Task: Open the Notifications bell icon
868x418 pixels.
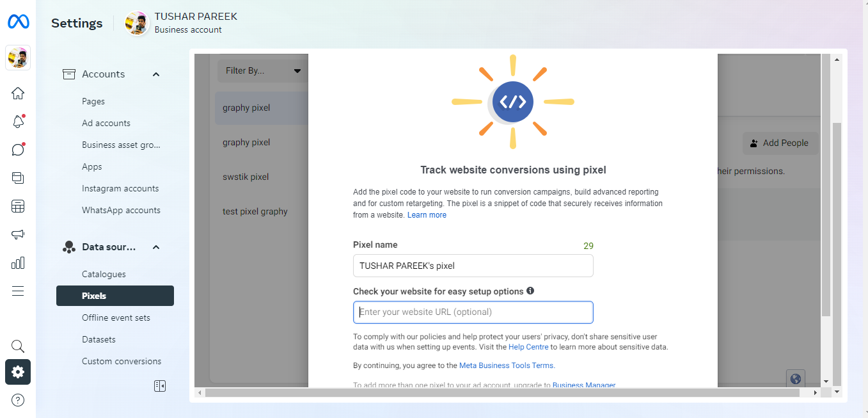Action: 17,121
